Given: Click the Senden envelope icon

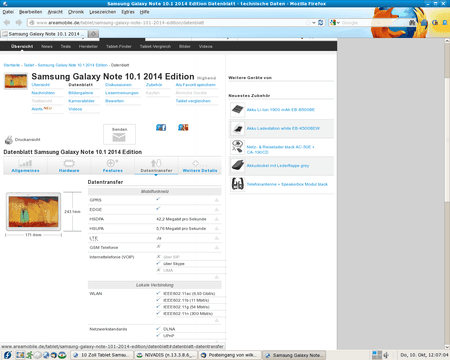Looking at the screenshot, I should coord(119,137).
